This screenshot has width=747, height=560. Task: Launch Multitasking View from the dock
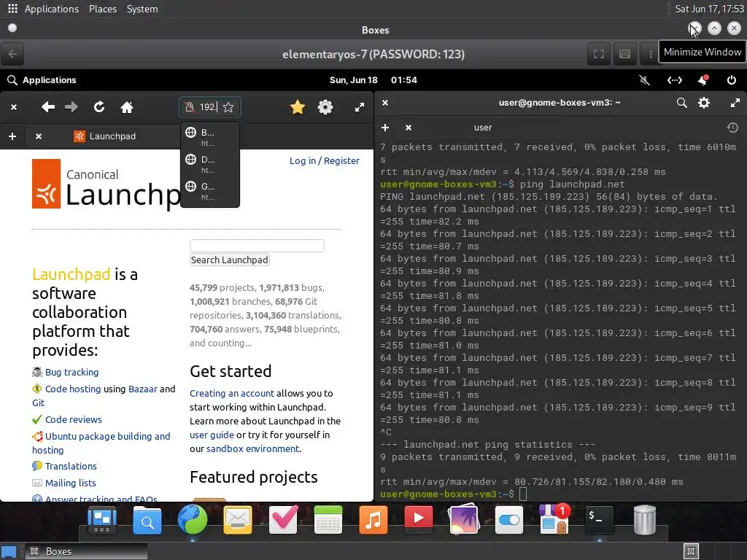point(102,519)
